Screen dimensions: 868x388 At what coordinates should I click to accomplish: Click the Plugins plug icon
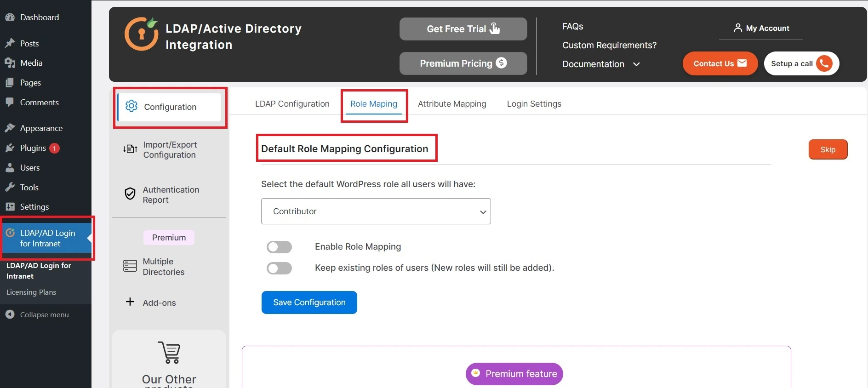pos(10,148)
